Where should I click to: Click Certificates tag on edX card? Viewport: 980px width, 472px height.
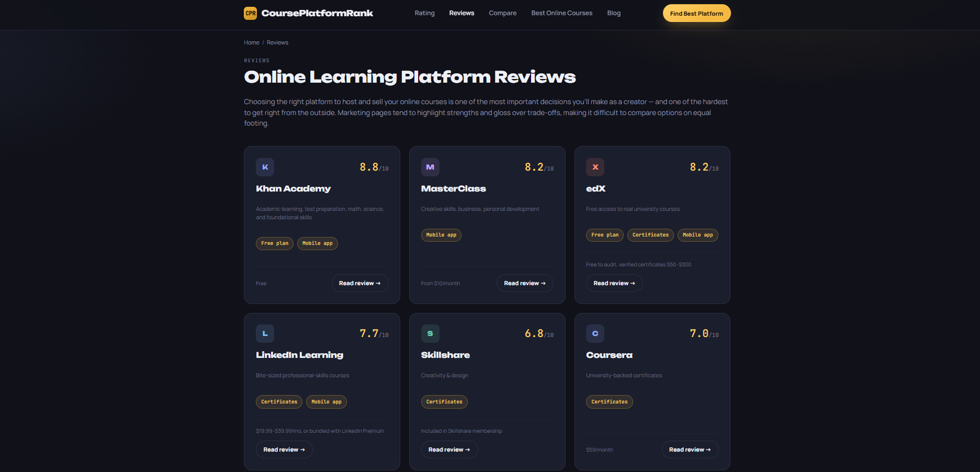point(650,235)
